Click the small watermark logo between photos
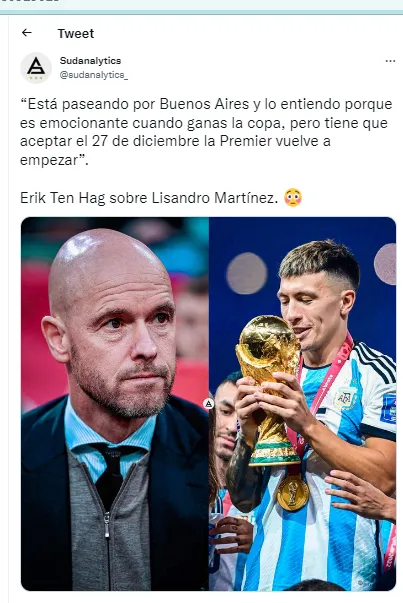The image size is (403, 603). [x=208, y=404]
